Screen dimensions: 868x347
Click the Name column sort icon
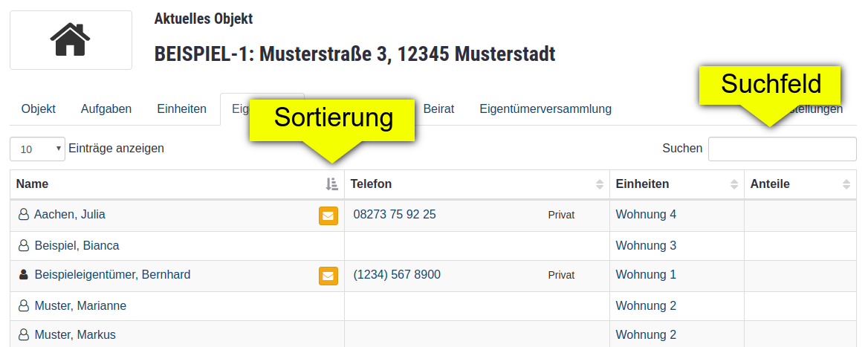pyautogui.click(x=332, y=184)
